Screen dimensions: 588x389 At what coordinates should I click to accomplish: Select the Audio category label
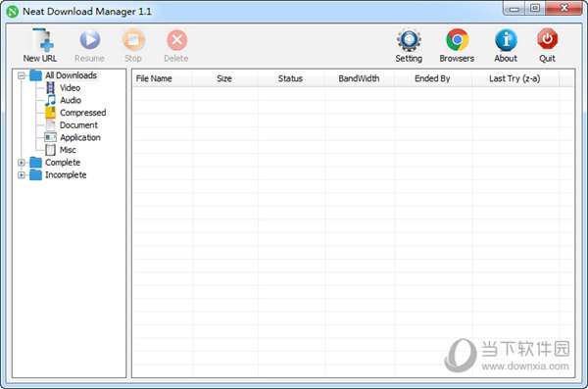point(71,100)
